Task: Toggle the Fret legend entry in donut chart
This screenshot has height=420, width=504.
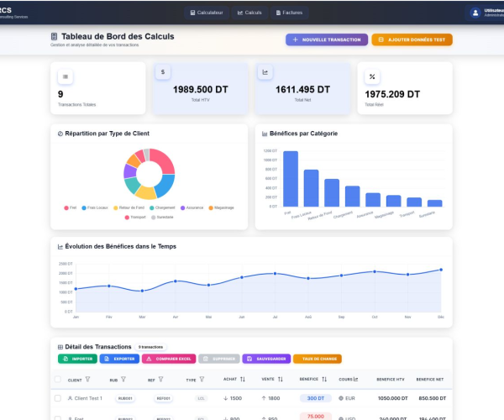Action: pyautogui.click(x=71, y=208)
